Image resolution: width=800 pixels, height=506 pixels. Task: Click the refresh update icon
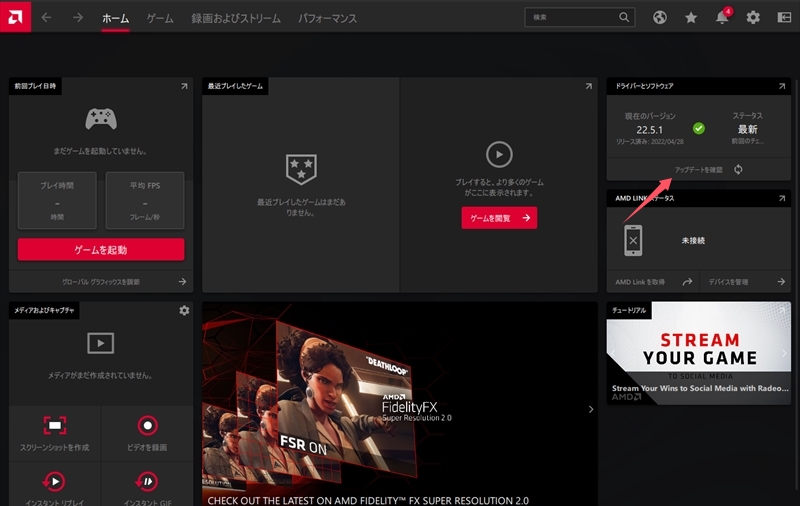pyautogui.click(x=738, y=169)
